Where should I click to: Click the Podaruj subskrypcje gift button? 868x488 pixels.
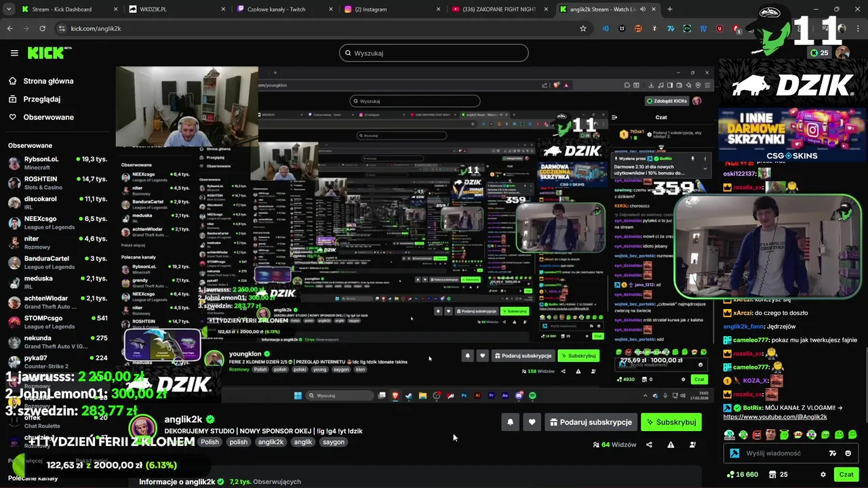pos(591,422)
